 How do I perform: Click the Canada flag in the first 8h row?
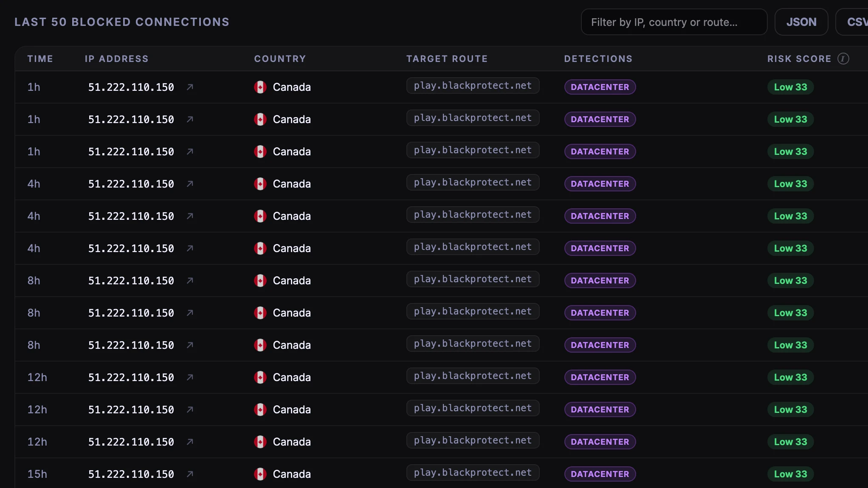click(260, 280)
